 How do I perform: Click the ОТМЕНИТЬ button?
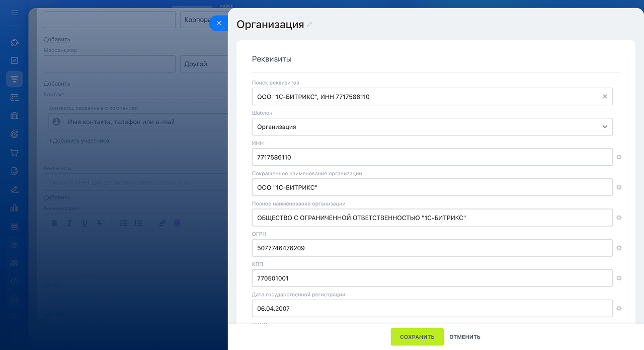[465, 337]
